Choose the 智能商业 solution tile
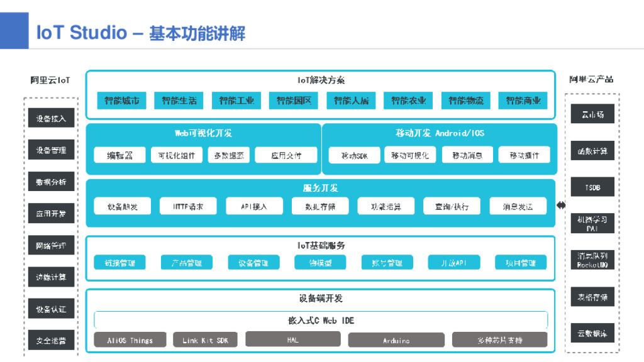The image size is (644, 362). (x=523, y=101)
